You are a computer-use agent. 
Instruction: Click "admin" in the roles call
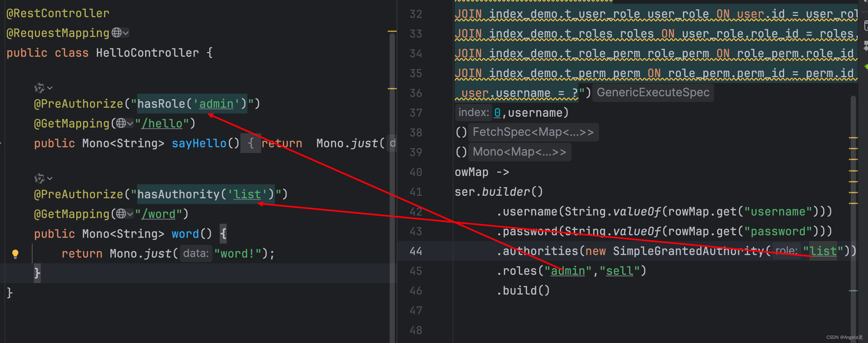(568, 271)
